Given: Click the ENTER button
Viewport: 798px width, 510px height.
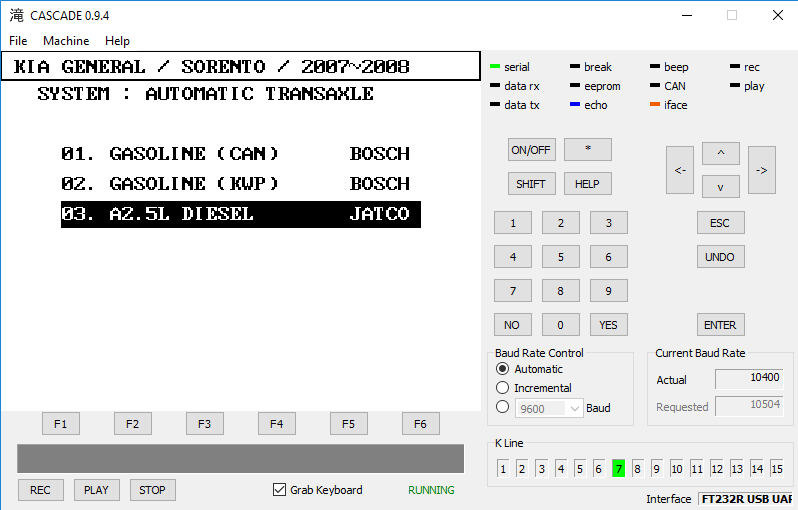Looking at the screenshot, I should [x=720, y=325].
